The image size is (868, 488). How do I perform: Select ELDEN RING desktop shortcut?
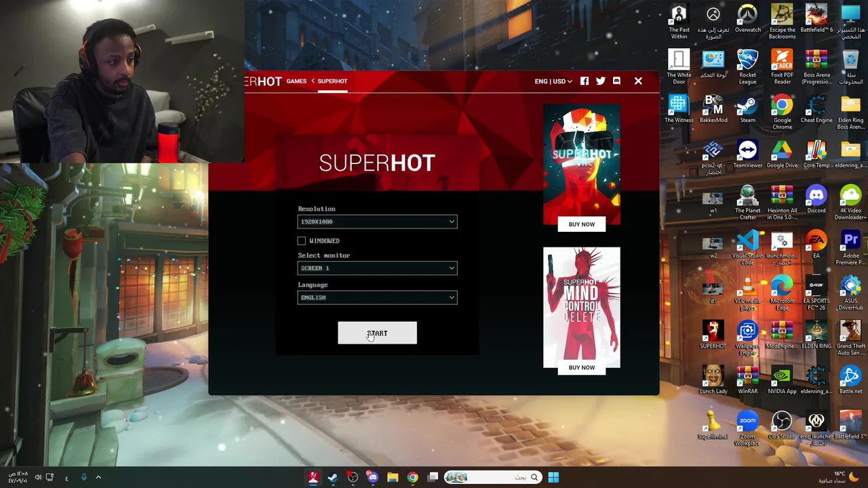(x=816, y=335)
